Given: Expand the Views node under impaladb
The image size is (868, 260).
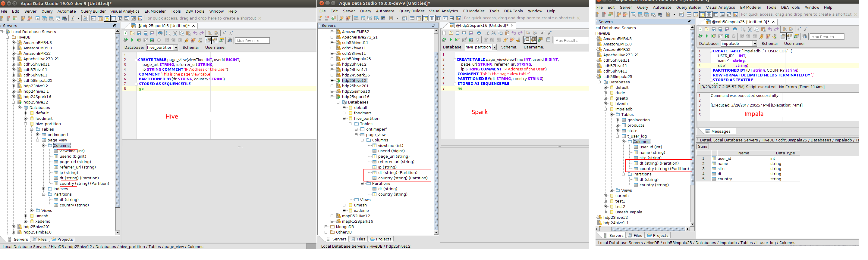Looking at the screenshot, I should coord(612,190).
